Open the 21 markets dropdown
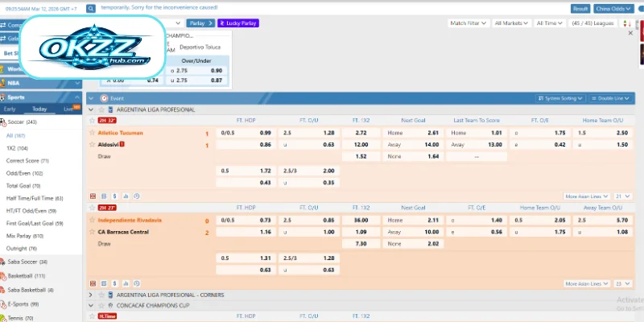The height and width of the screenshot is (322, 644). tap(622, 196)
